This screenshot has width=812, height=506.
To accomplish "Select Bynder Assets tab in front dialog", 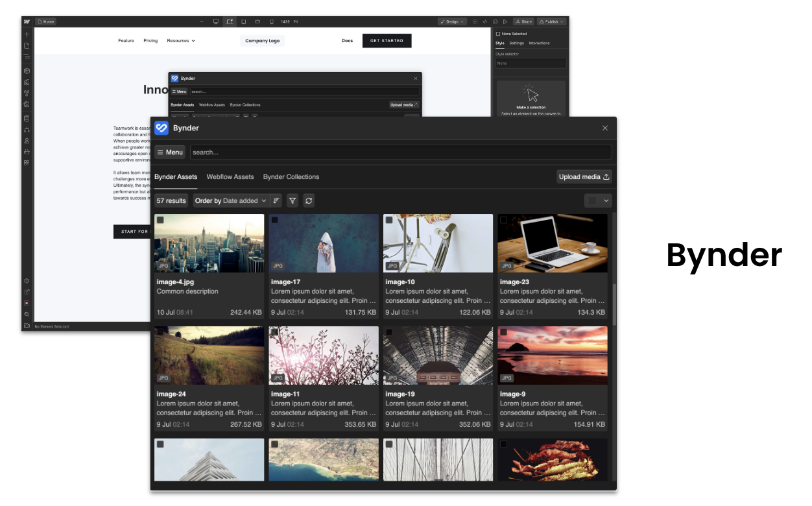I will (176, 177).
